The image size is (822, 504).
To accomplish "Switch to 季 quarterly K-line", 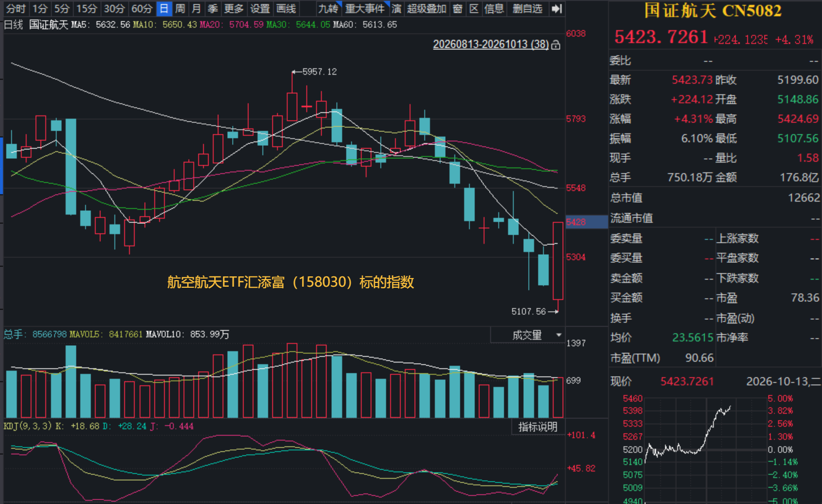I will (213, 9).
